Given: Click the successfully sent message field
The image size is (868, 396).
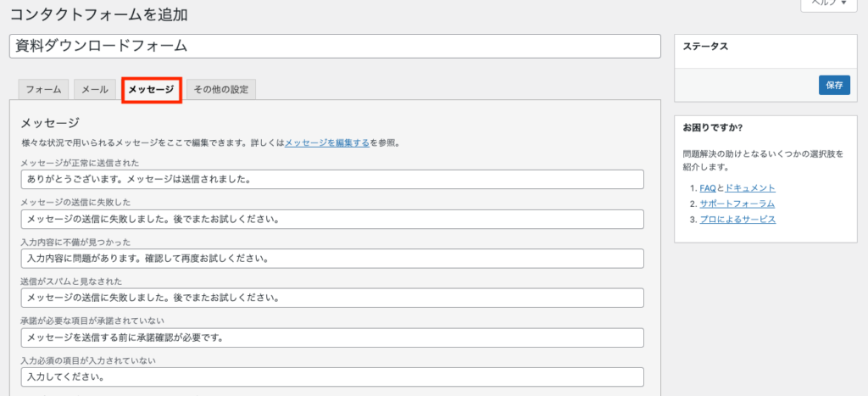Looking at the screenshot, I should (x=331, y=180).
